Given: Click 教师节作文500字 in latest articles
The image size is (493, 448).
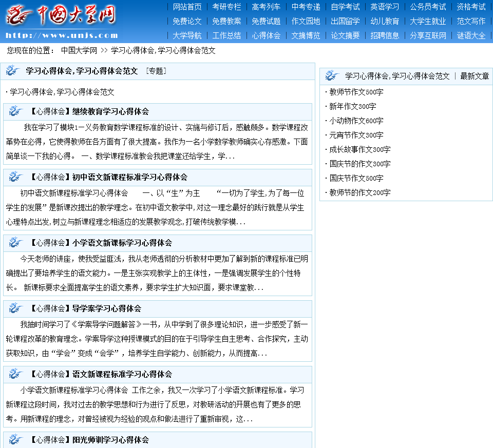Looking at the screenshot, I should 356,92.
